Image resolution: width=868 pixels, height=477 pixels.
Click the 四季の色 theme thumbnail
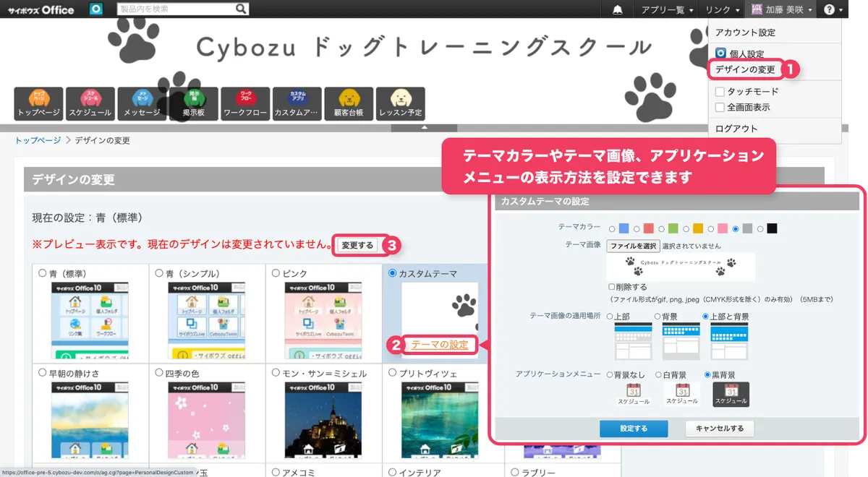(x=206, y=421)
